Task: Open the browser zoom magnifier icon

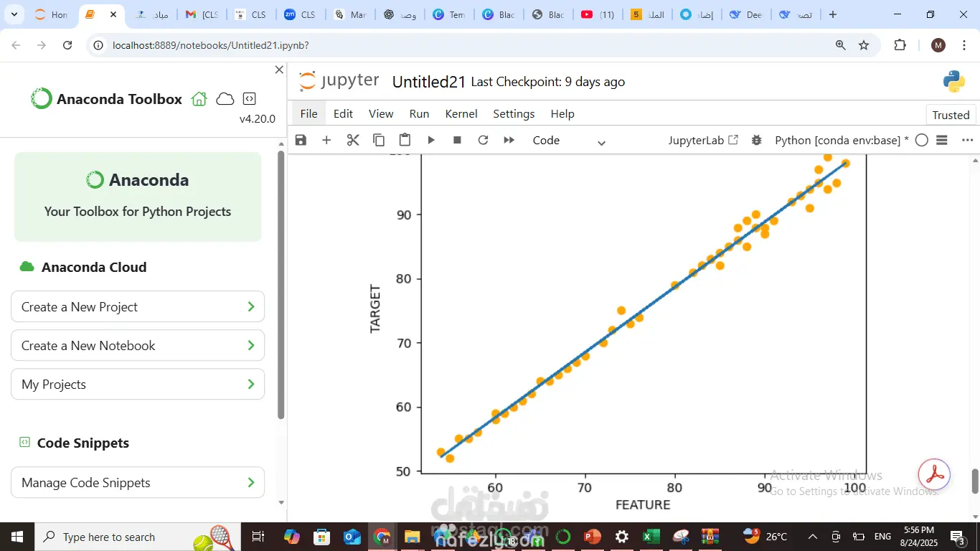Action: [x=841, y=45]
